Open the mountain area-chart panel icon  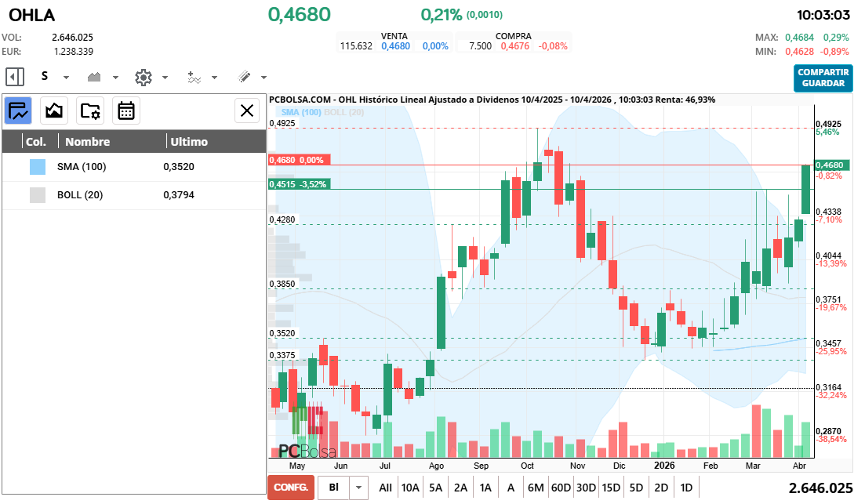tap(53, 111)
